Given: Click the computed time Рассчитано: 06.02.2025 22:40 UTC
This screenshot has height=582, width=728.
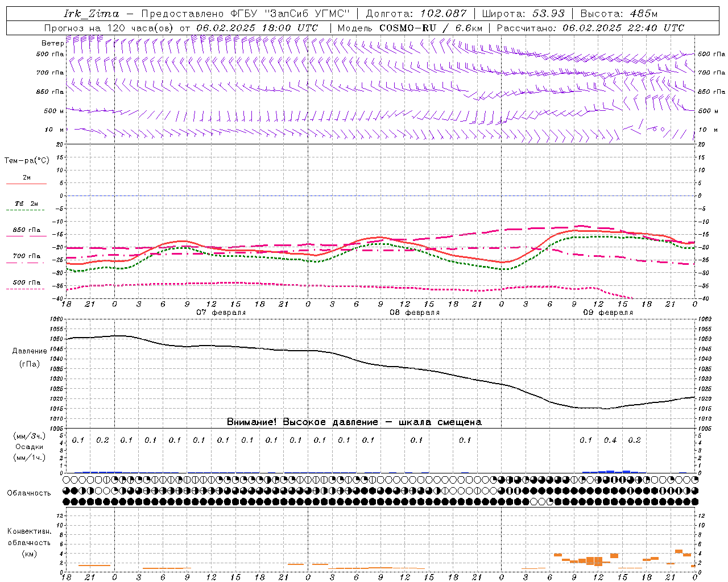Looking at the screenshot, I should [x=590, y=28].
